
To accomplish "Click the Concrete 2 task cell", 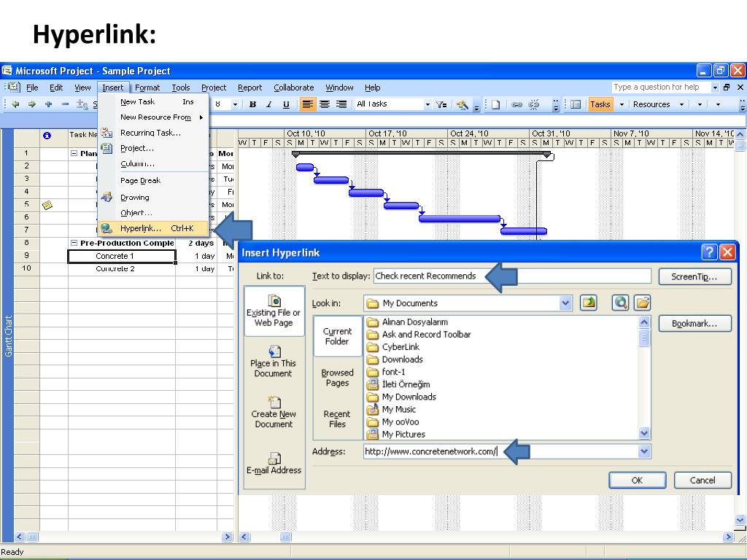I will click(122, 268).
